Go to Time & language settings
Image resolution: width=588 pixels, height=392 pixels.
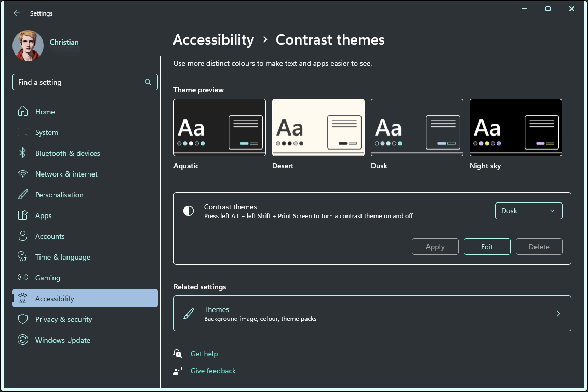point(62,256)
